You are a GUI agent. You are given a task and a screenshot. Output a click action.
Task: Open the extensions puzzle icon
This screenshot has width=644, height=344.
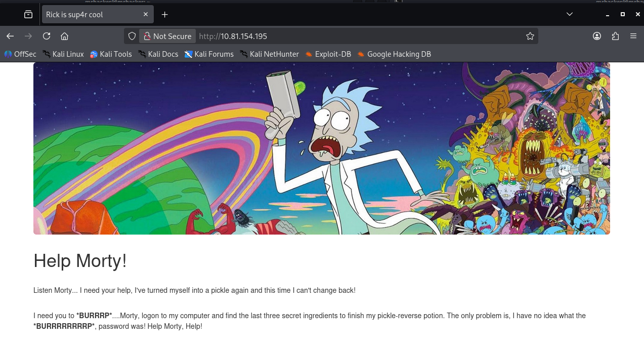point(615,36)
